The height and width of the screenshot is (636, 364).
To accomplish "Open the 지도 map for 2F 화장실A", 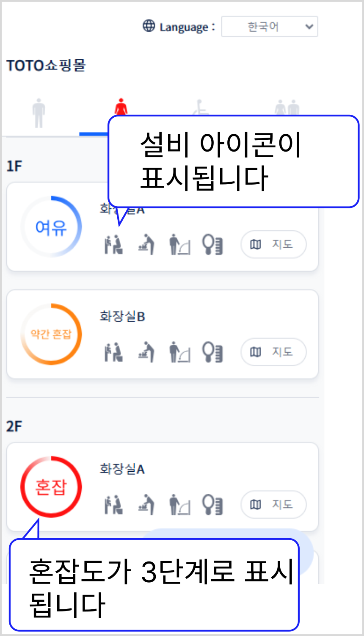I will coord(273,504).
